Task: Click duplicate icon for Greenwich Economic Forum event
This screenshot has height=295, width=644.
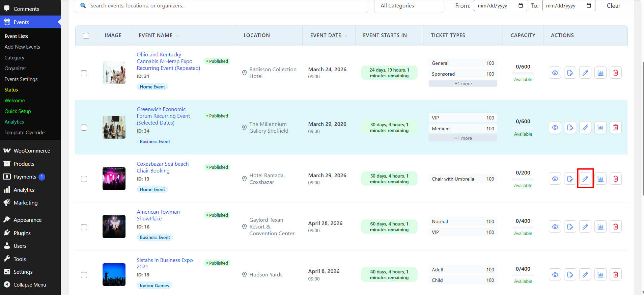Action: (570, 128)
